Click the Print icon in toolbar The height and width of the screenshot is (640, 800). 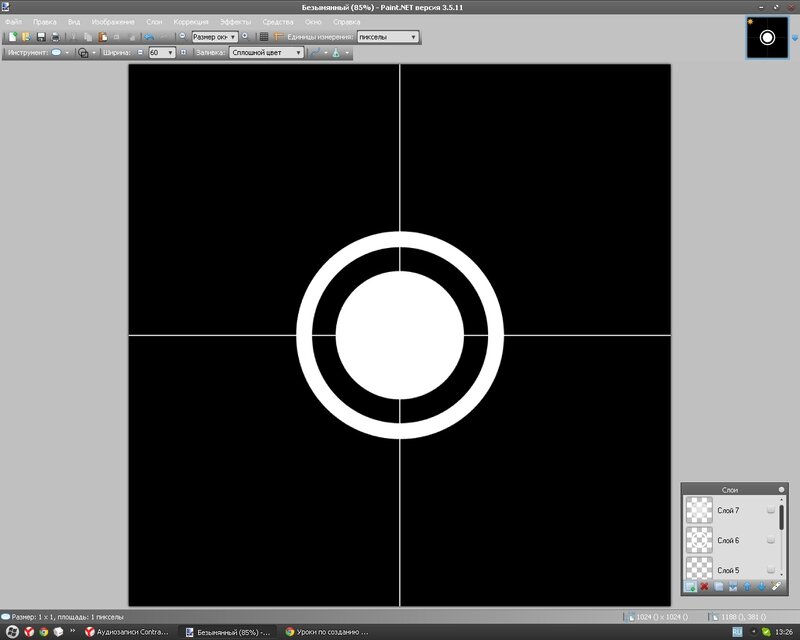coord(56,37)
